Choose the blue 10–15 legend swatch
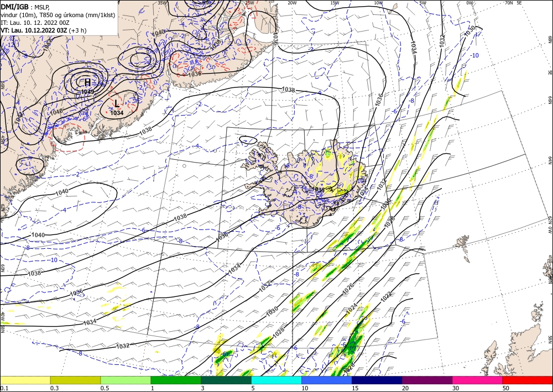Viewport: 553px width, 392px height. (x=327, y=380)
